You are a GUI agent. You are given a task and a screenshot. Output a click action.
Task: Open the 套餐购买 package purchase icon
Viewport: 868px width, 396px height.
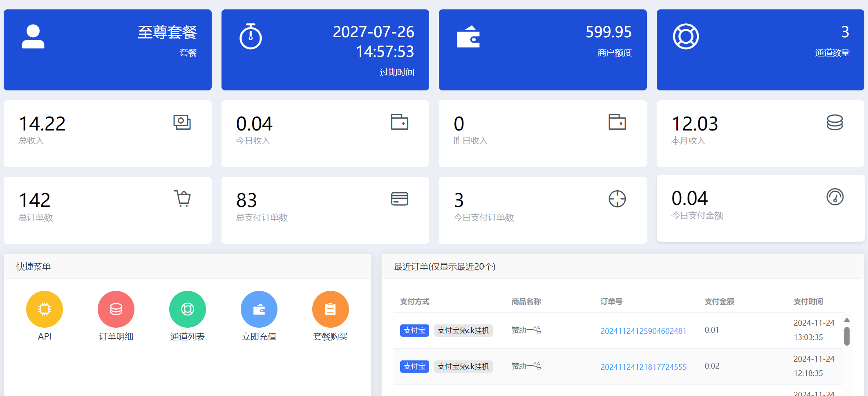coord(330,309)
